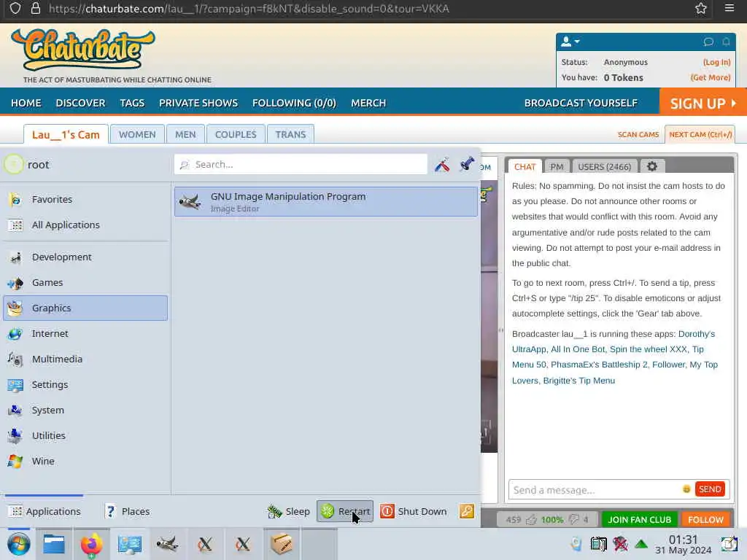The image size is (747, 560).
Task: Pin the application launcher open
Action: click(x=467, y=164)
